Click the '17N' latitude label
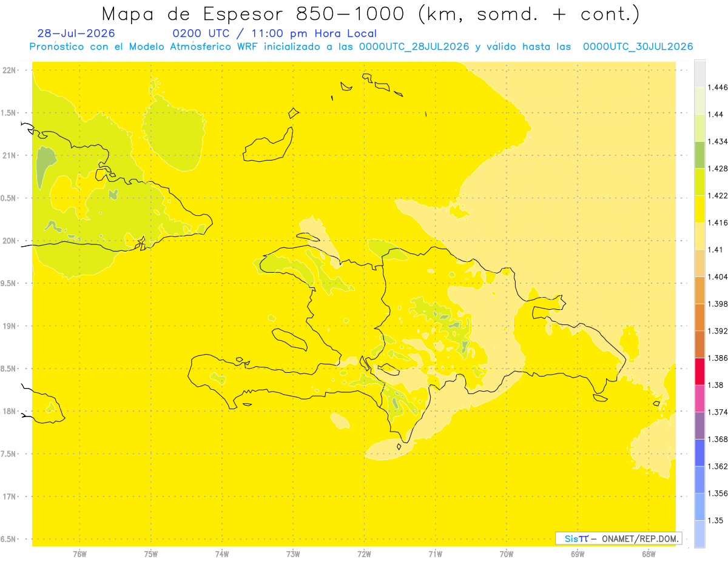The height and width of the screenshot is (562, 728). coord(10,497)
